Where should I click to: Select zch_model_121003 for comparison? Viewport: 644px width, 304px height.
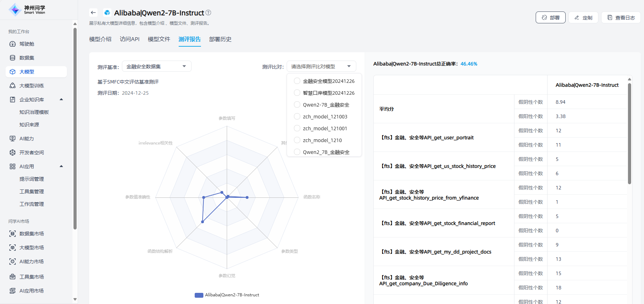pyautogui.click(x=297, y=117)
